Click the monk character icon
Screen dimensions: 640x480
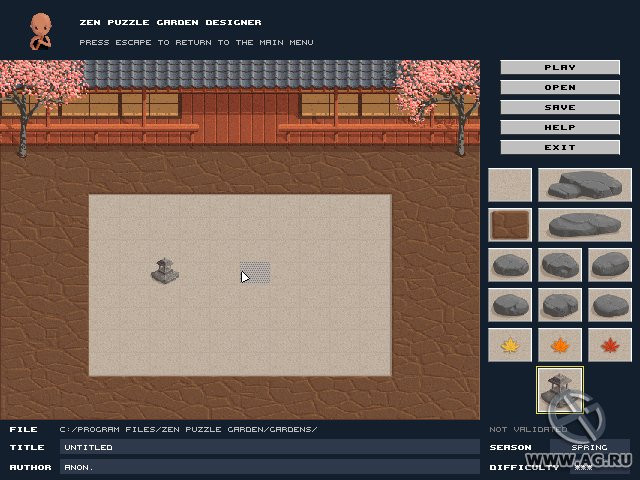pyautogui.click(x=41, y=31)
